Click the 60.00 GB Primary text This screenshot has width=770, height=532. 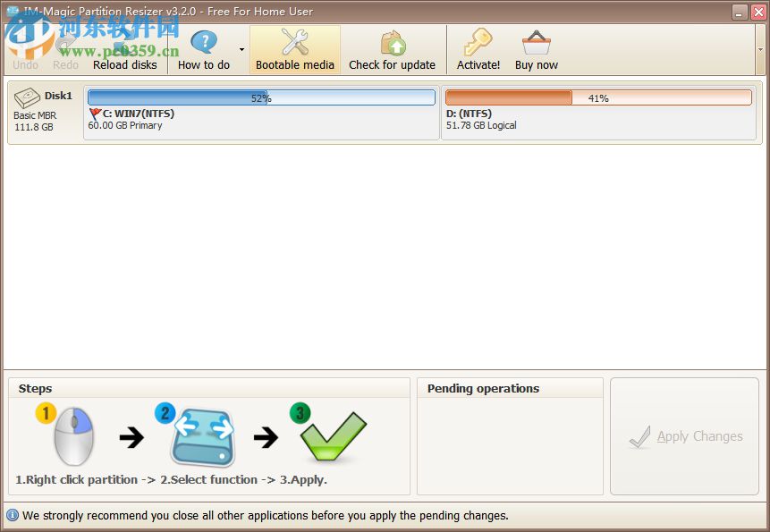coord(124,125)
